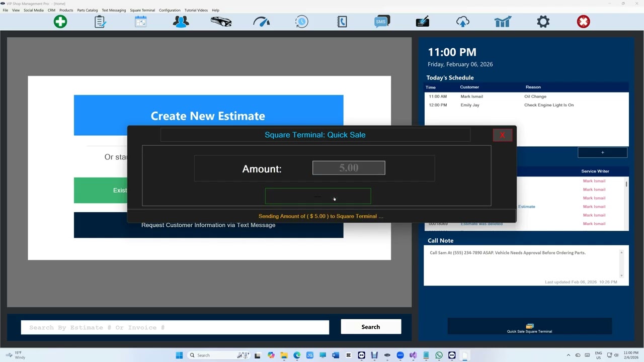Open the Square Terminal menu

142,10
